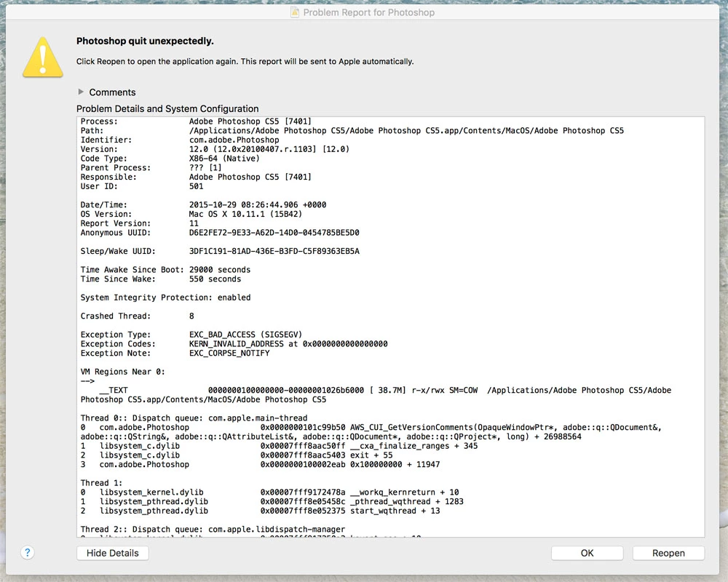This screenshot has height=582, width=728.
Task: Click the 'VM Regions Near 0:' line
Action: click(122, 372)
